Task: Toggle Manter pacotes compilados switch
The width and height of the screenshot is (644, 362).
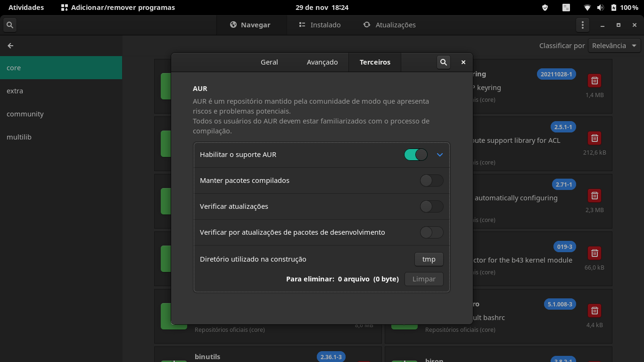Action: pos(431,181)
